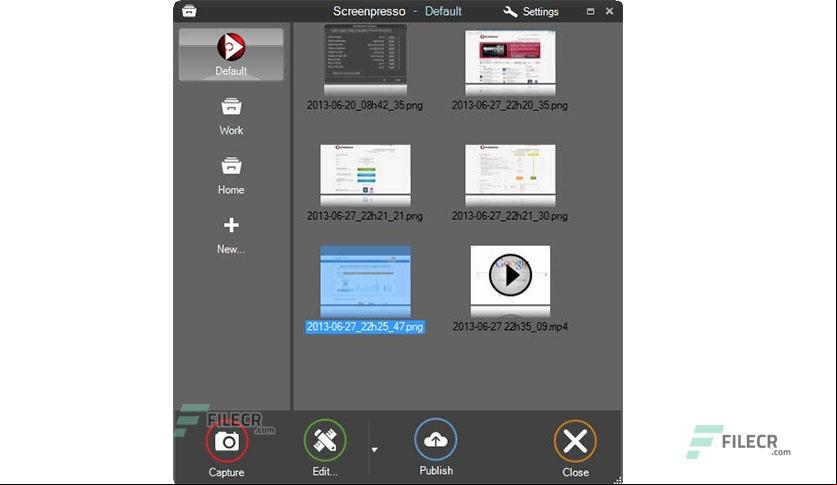This screenshot has height=485, width=837.
Task: Select thumbnail 2013-06-20_08h42_35.png
Action: [366, 60]
